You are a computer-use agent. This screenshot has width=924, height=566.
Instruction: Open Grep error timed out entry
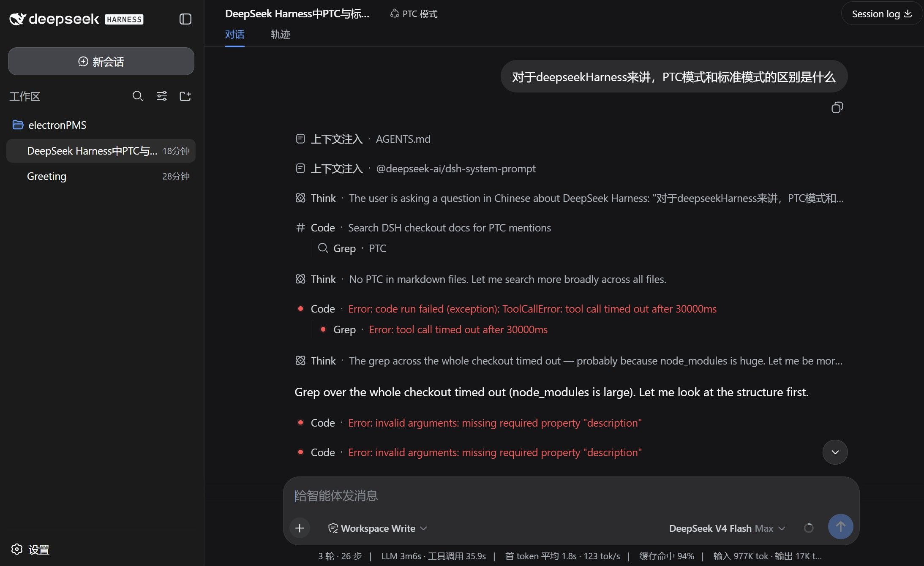[x=433, y=329]
